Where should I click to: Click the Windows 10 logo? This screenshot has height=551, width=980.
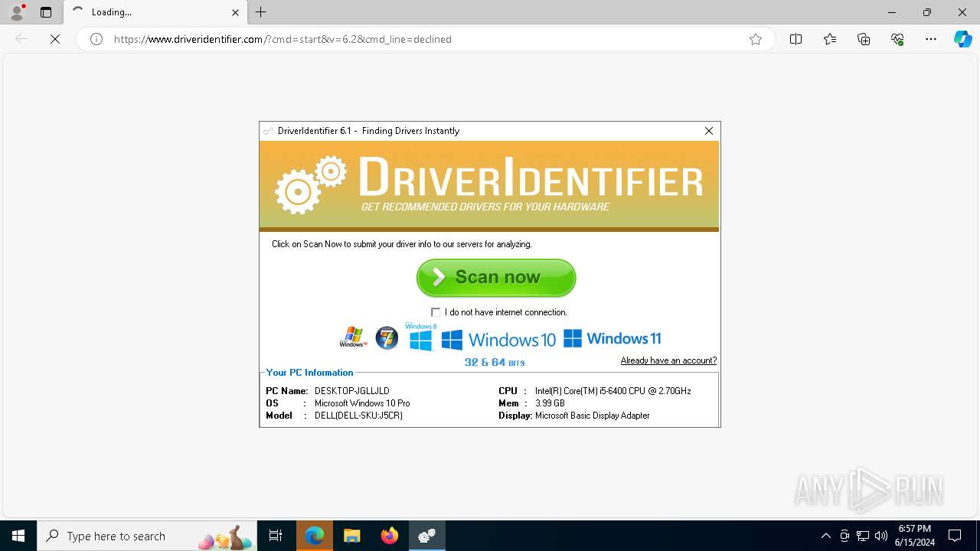(499, 339)
